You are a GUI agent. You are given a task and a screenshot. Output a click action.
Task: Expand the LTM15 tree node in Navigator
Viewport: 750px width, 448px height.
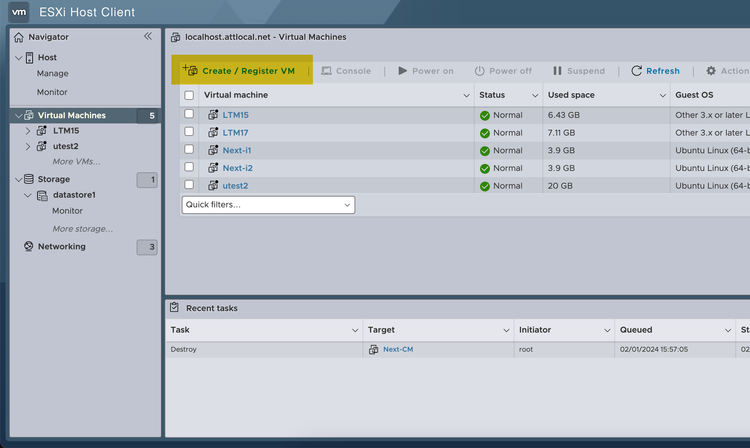tap(28, 131)
